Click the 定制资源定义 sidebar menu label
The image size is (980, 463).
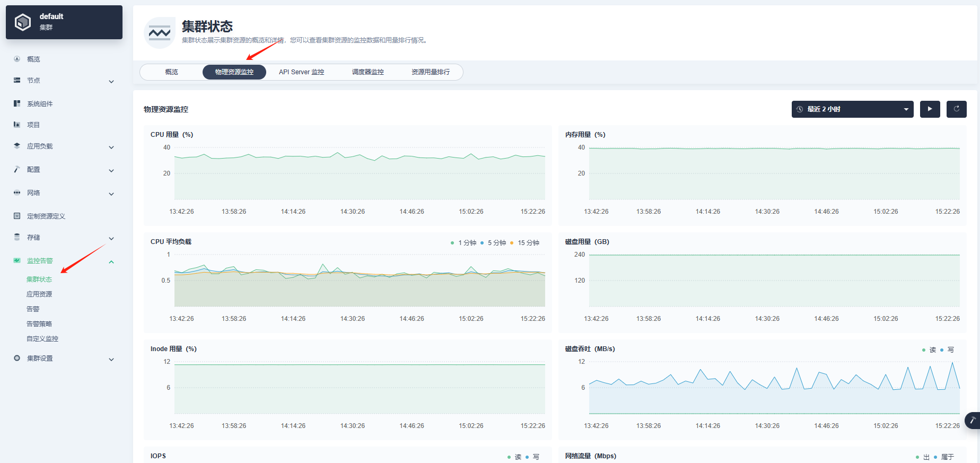click(46, 216)
